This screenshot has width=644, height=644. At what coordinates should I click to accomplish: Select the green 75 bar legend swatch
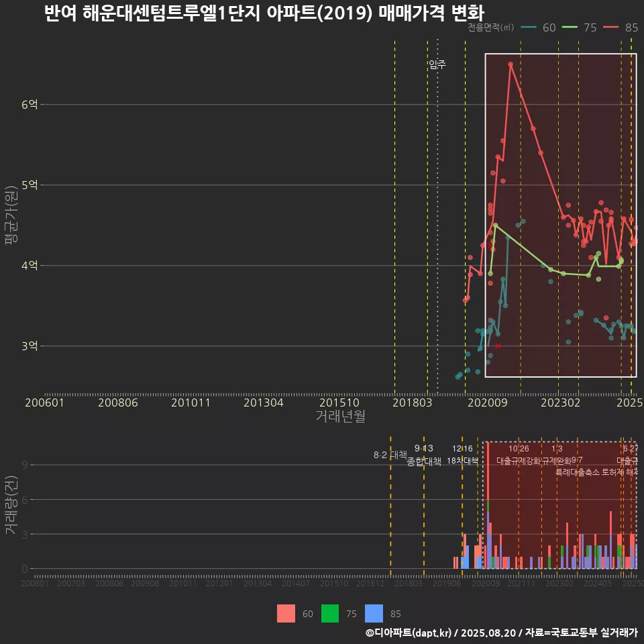(330, 614)
